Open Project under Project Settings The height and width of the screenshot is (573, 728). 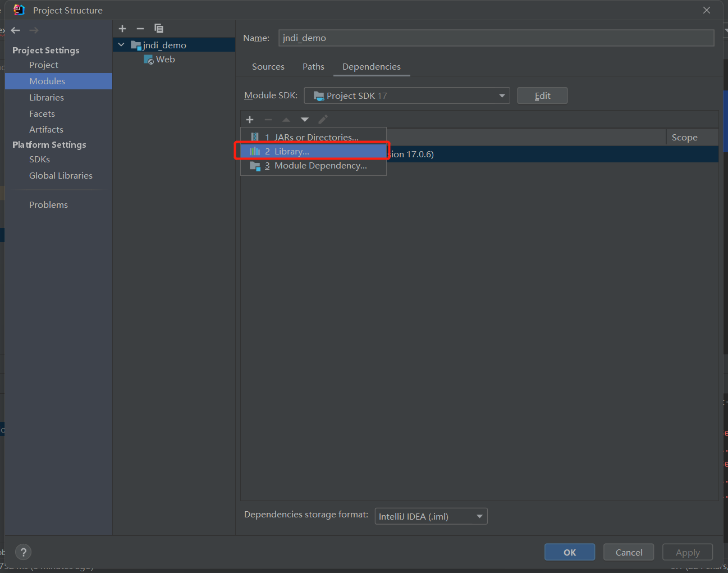click(x=44, y=65)
